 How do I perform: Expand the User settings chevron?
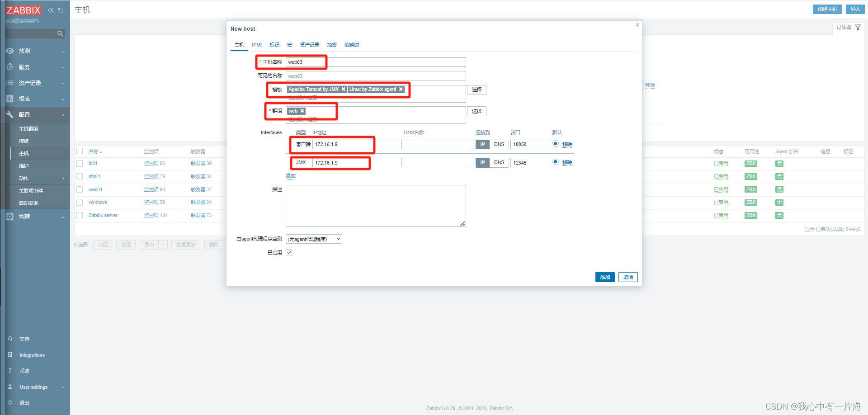click(x=63, y=387)
